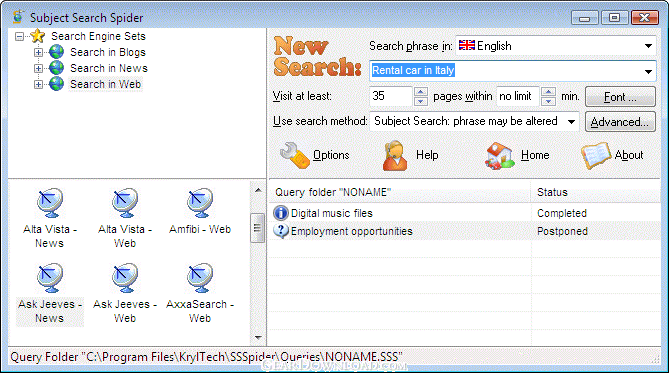Select the Ask Jeeves - Web engine icon

click(125, 278)
